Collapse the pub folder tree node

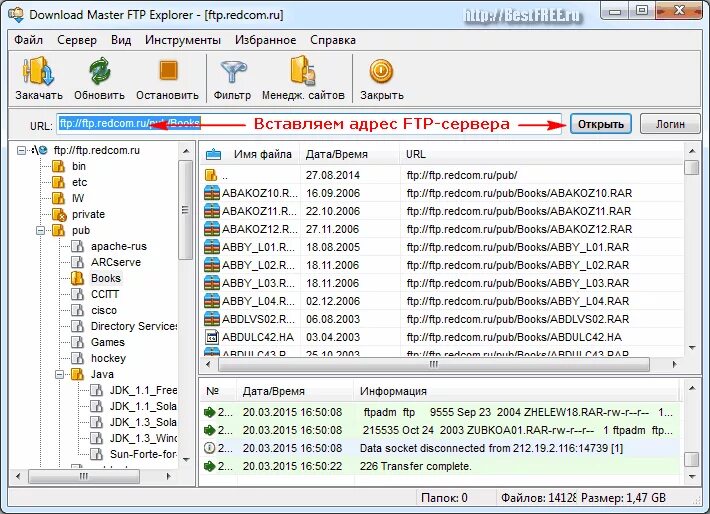[40, 231]
